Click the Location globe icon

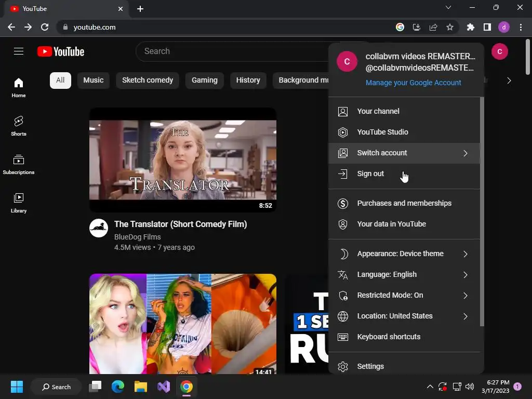coord(343,316)
